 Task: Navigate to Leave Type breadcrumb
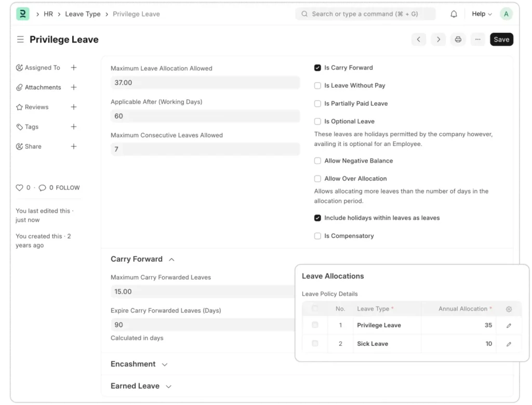[83, 14]
